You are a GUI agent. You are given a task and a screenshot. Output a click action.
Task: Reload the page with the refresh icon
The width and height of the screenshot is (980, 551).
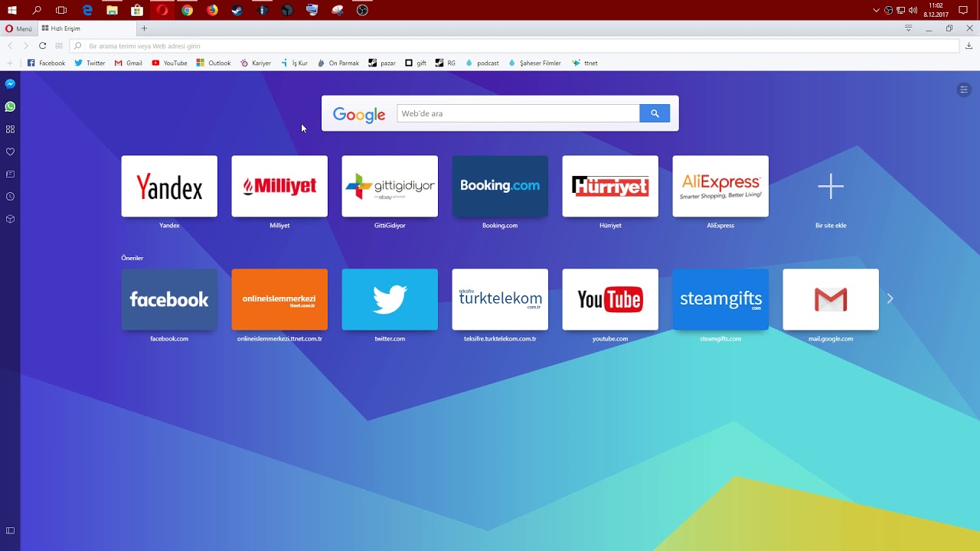(42, 46)
